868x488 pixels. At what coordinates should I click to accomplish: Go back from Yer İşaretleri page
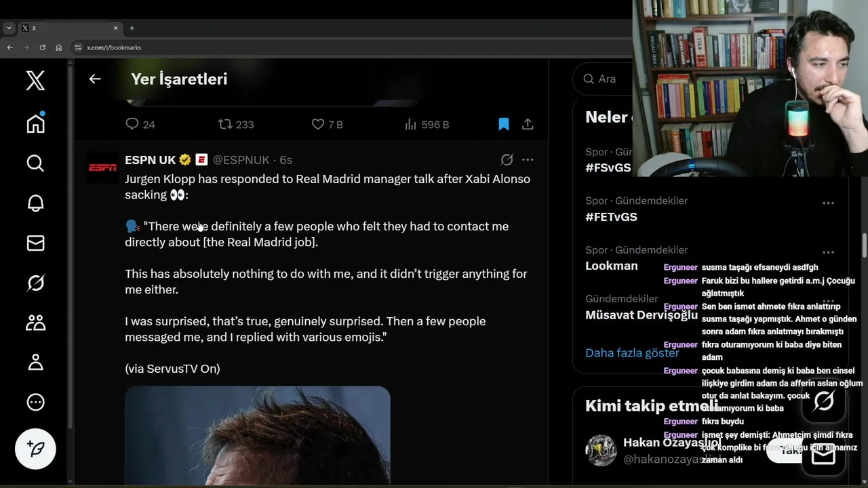tap(95, 79)
